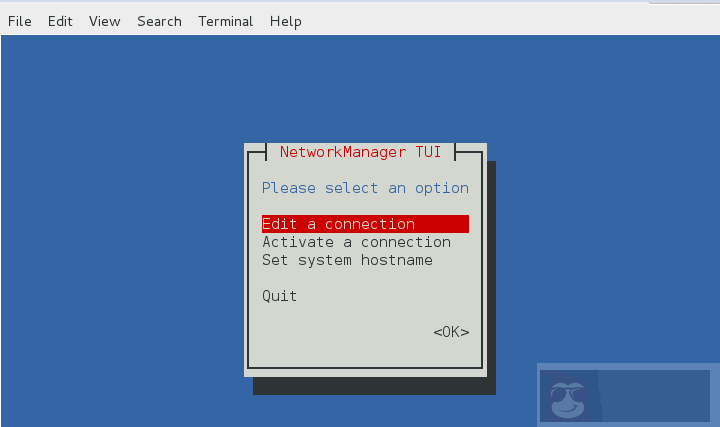Image resolution: width=720 pixels, height=427 pixels.
Task: Open the Terminal menu
Action: click(225, 22)
